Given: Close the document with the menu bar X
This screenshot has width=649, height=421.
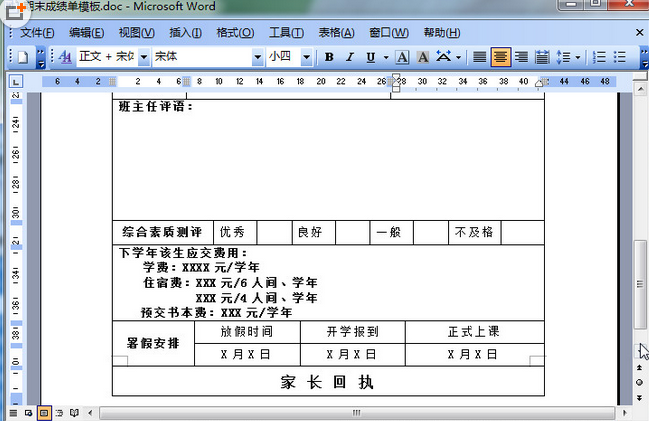Looking at the screenshot, I should pyautogui.click(x=639, y=32).
